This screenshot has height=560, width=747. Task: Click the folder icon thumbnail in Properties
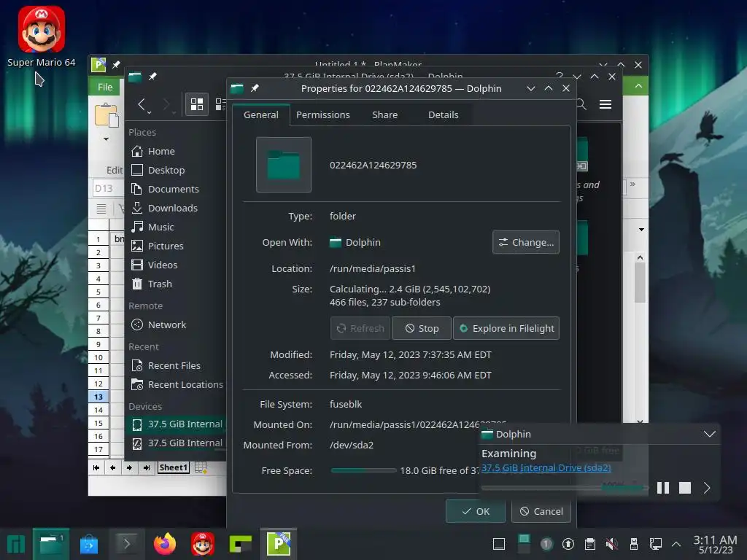[284, 165]
